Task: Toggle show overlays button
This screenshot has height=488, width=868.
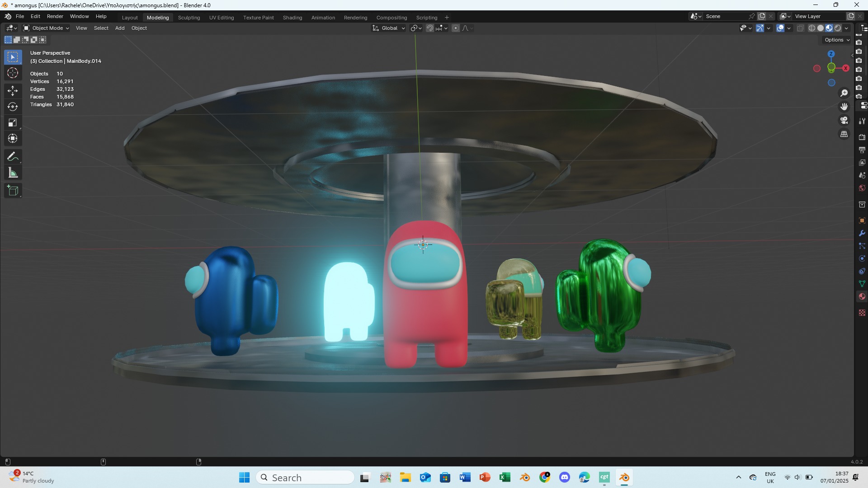Action: (x=780, y=28)
